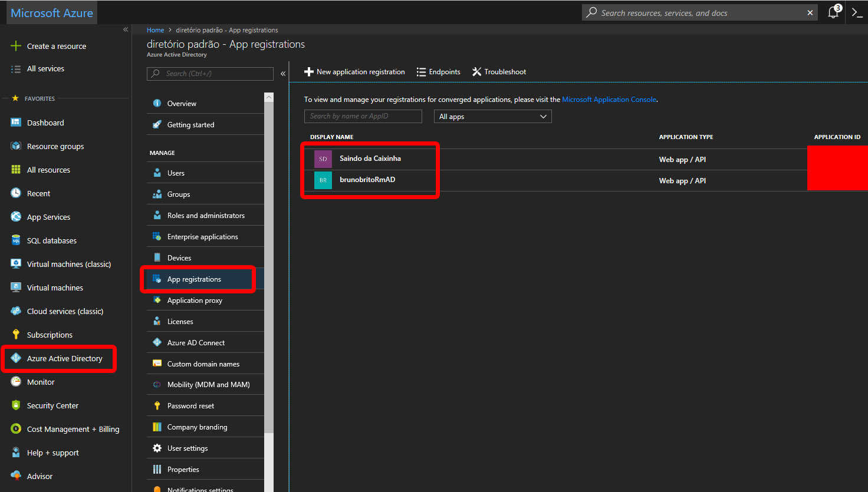Collapse the directory menu blade
Image resolution: width=868 pixels, height=492 pixels.
283,74
